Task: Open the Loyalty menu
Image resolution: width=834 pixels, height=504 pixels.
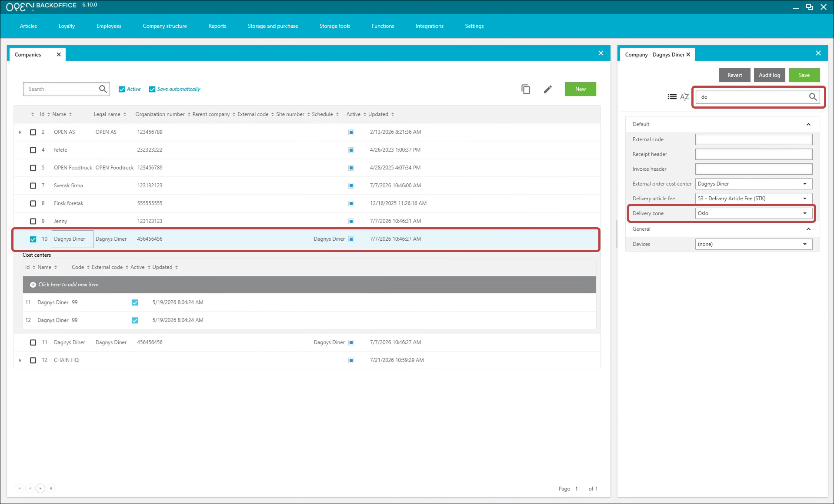Action: tap(67, 26)
